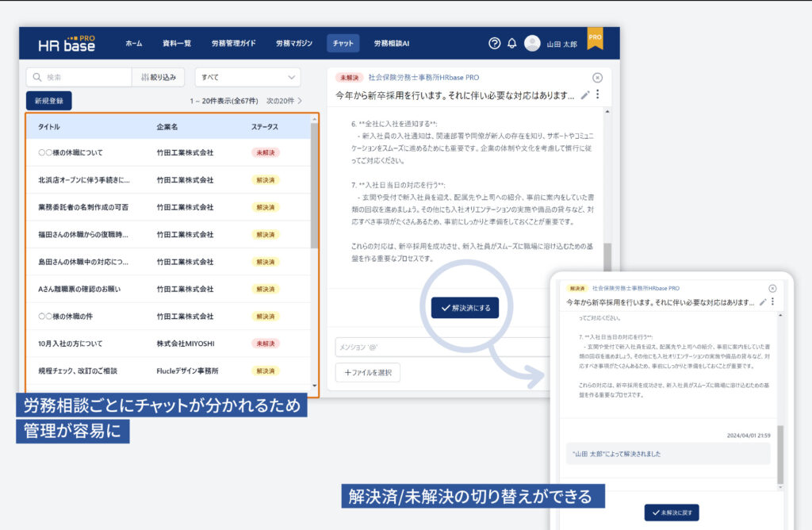Switch to the チャット tab

coord(343,44)
